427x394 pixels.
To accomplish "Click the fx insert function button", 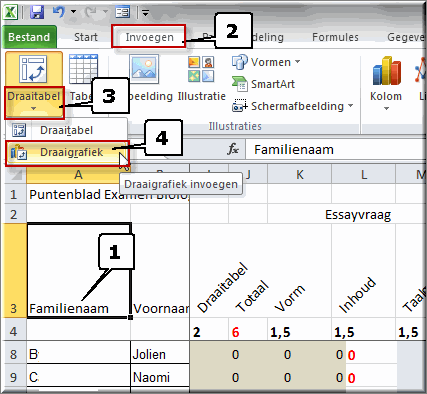I will 233,149.
